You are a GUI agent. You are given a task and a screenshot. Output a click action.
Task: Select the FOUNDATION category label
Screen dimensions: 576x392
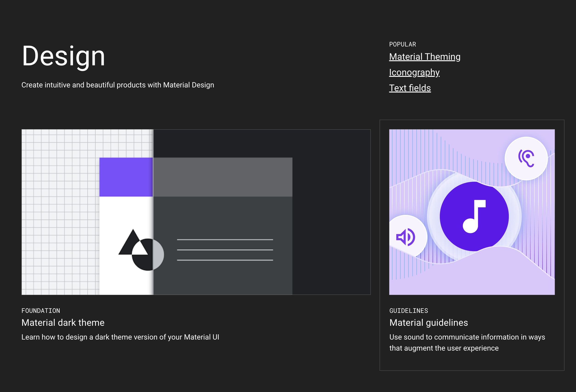(x=41, y=311)
